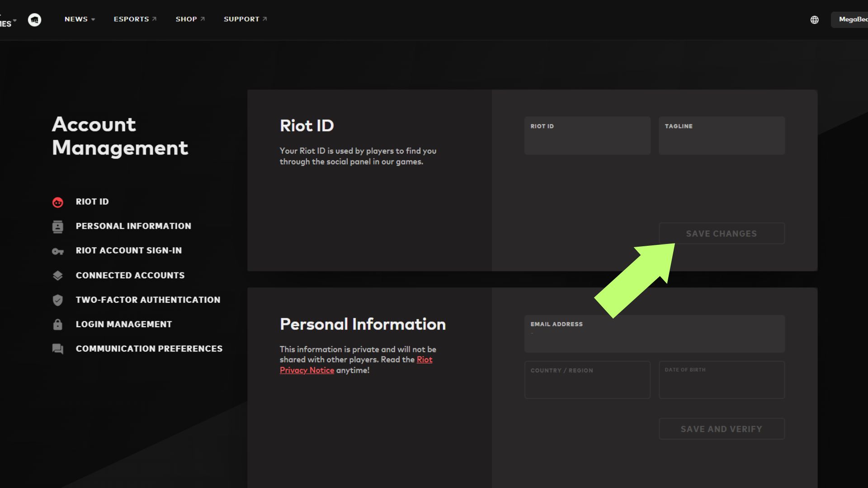Click the SAVE CHANGES button
The width and height of the screenshot is (868, 488).
pos(722,233)
